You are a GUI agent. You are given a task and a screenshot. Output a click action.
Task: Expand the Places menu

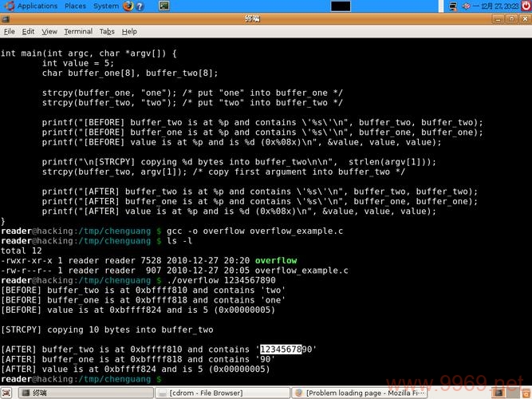[75, 6]
